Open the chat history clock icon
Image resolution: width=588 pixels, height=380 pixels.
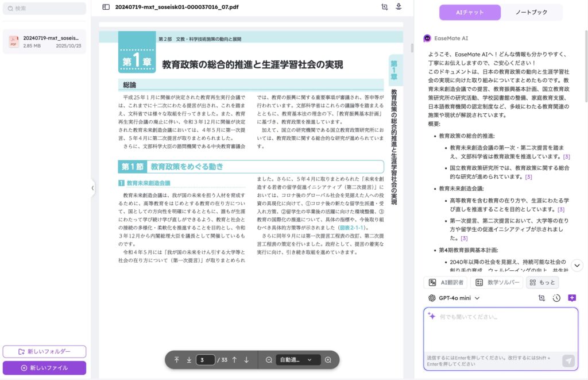point(556,298)
